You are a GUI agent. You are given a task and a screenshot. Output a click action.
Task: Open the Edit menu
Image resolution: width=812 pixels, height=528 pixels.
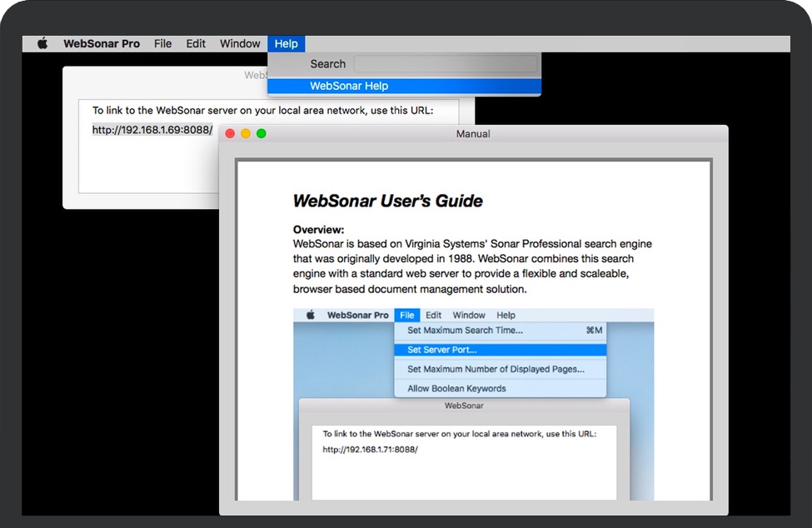pyautogui.click(x=195, y=42)
